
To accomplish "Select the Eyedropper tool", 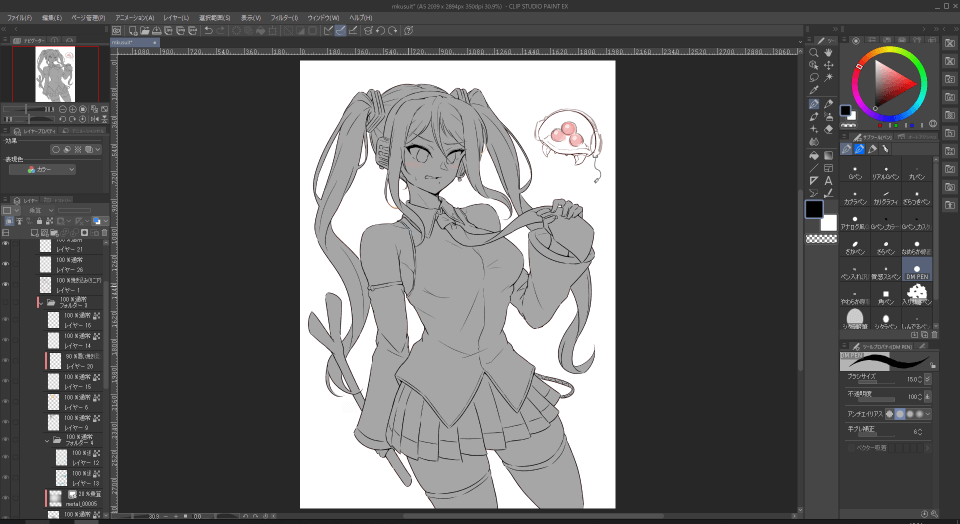I will pos(814,91).
